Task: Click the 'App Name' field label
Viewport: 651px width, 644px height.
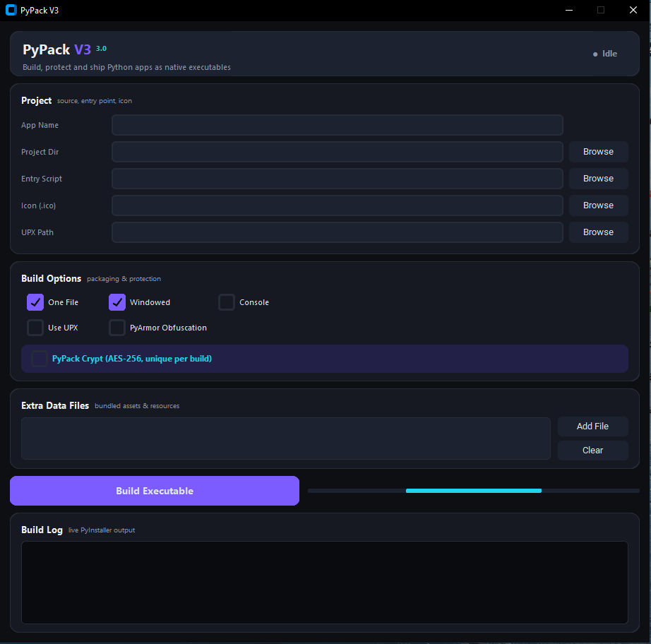Action: pyautogui.click(x=40, y=125)
